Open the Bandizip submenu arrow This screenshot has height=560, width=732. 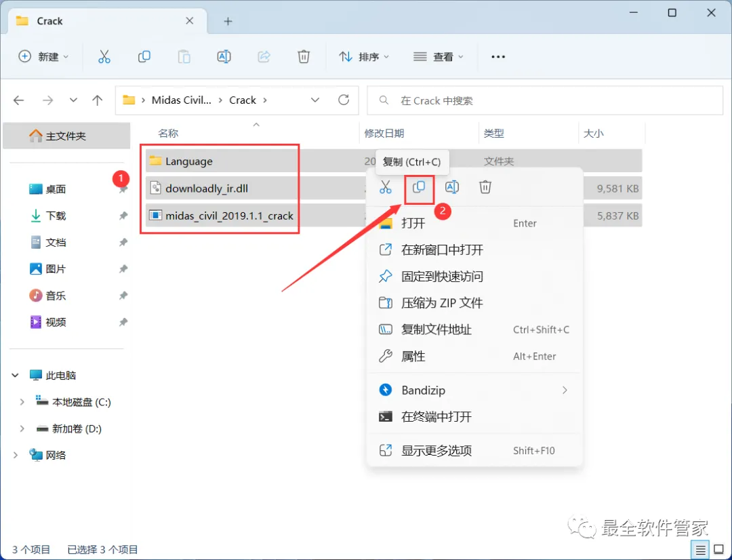(565, 390)
